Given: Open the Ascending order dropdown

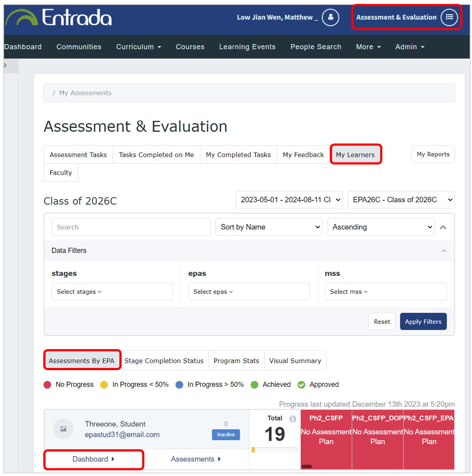Looking at the screenshot, I should pos(381,227).
